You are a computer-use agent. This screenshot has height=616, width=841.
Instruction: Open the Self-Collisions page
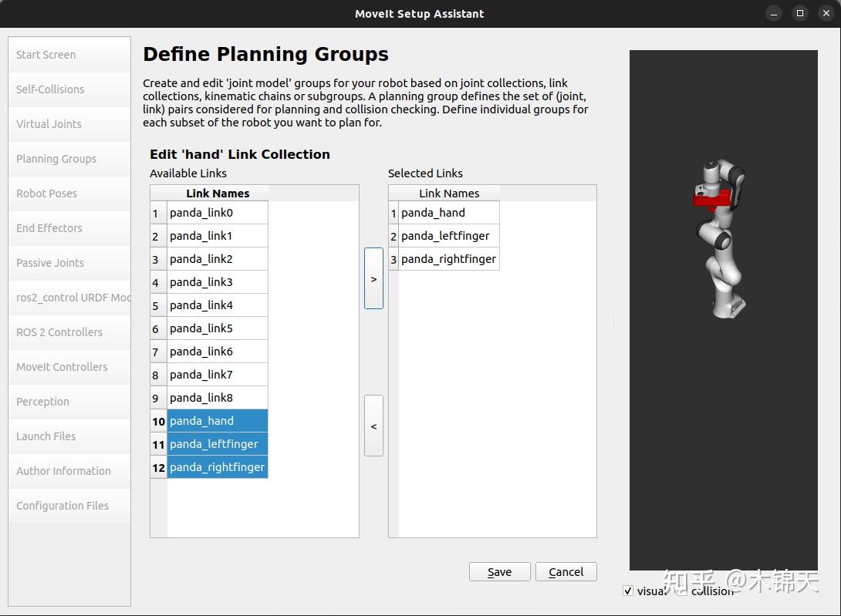pyautogui.click(x=49, y=89)
